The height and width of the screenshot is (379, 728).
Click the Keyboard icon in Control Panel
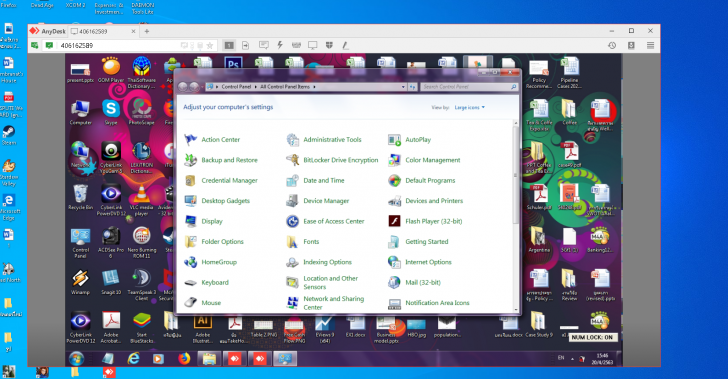pyautogui.click(x=190, y=282)
